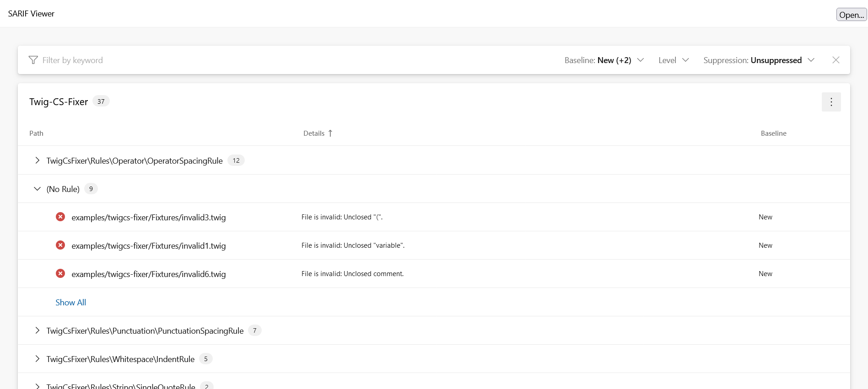
Task: Click the Show All link
Action: click(x=71, y=303)
